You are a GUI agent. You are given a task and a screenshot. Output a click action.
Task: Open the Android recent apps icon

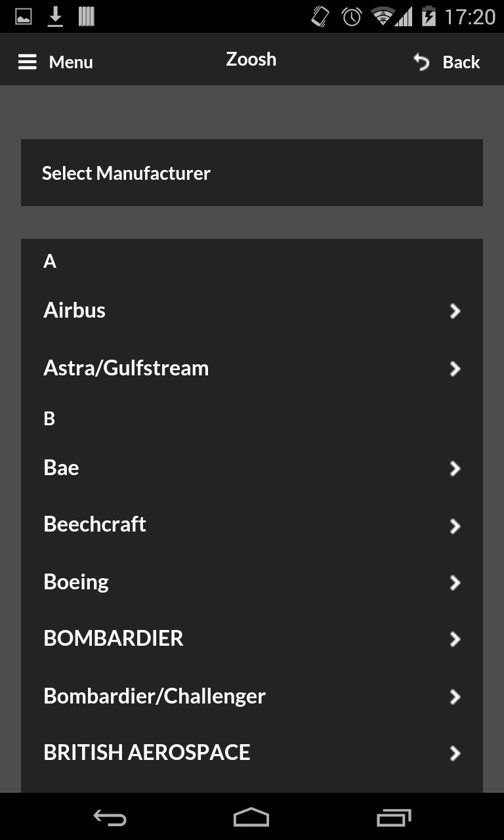393,817
